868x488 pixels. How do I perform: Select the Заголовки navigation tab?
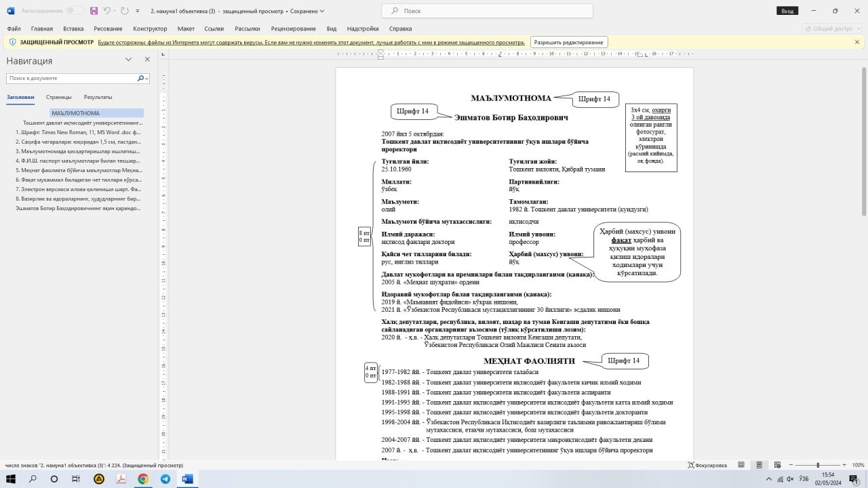20,97
